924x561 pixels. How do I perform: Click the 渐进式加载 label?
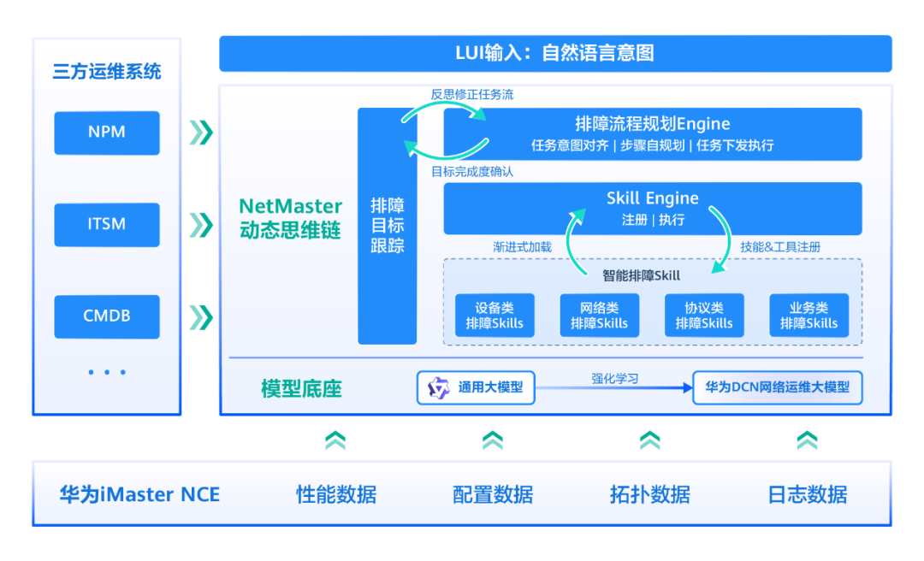pyautogui.click(x=522, y=247)
